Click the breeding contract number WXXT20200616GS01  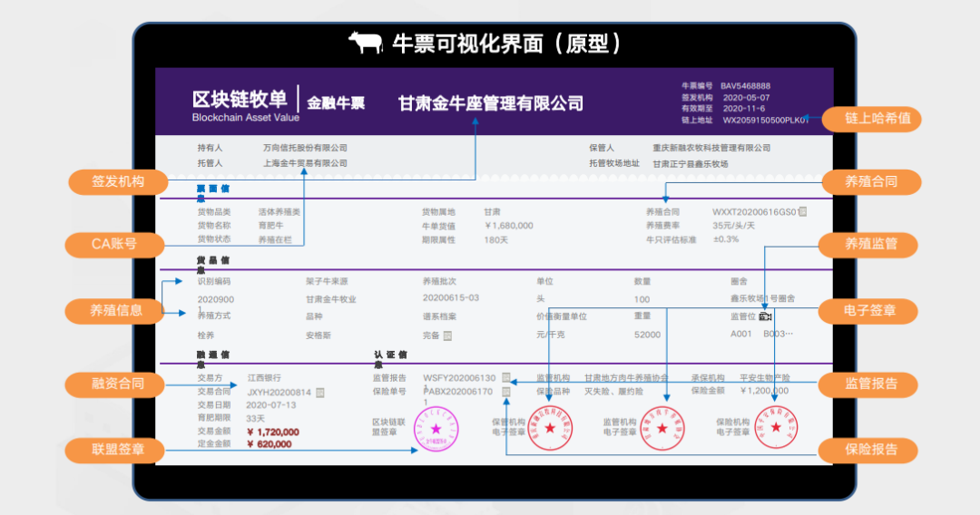tap(754, 212)
